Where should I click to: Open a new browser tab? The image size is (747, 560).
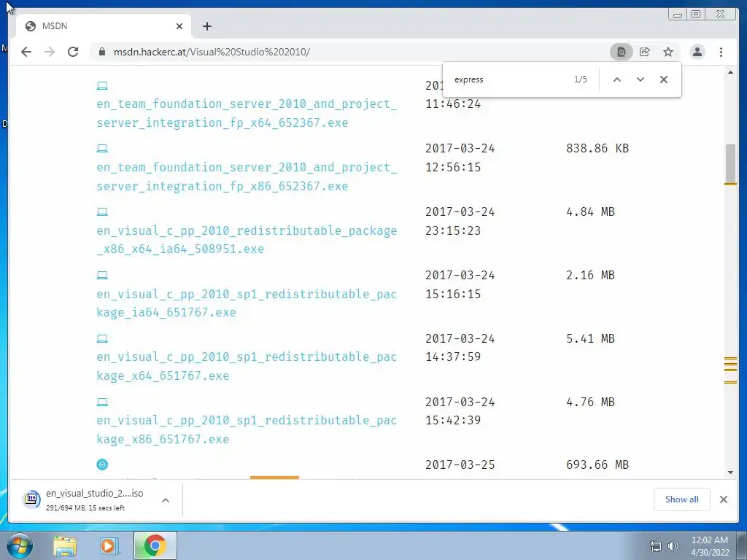206,26
